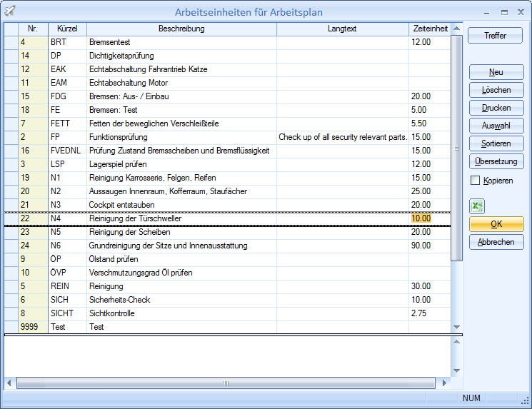Click the 5.50 time value cell
532x409 pixels.
430,123
